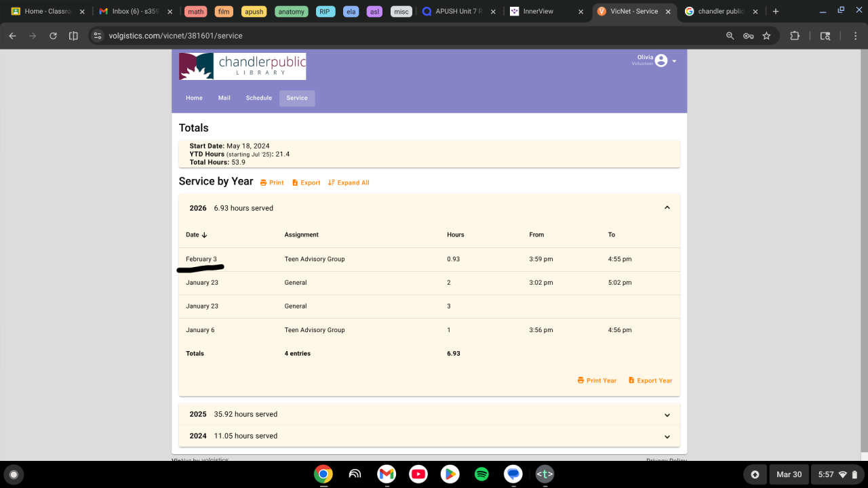The width and height of the screenshot is (868, 488).
Task: Click the Hours column header
Action: coord(456,235)
